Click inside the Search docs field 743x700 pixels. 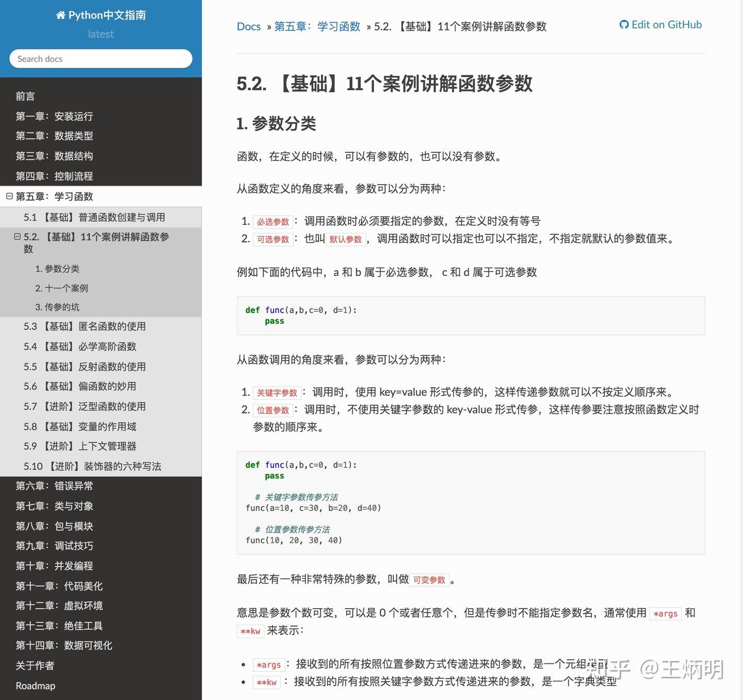pyautogui.click(x=101, y=58)
